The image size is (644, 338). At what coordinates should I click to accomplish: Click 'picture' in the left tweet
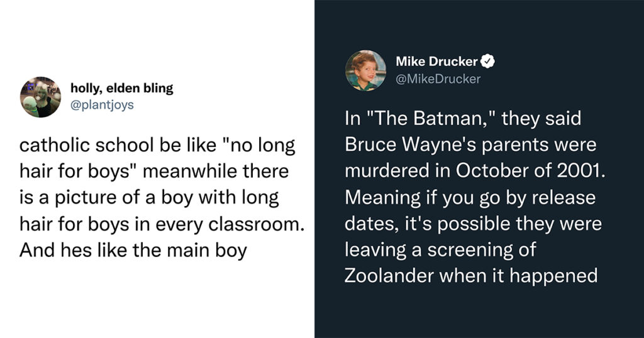(86, 198)
